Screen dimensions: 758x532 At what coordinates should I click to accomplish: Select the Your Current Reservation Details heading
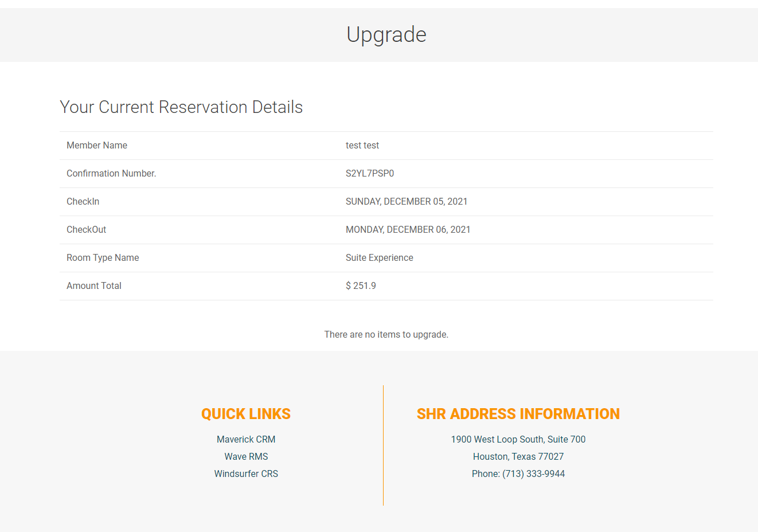(x=181, y=107)
